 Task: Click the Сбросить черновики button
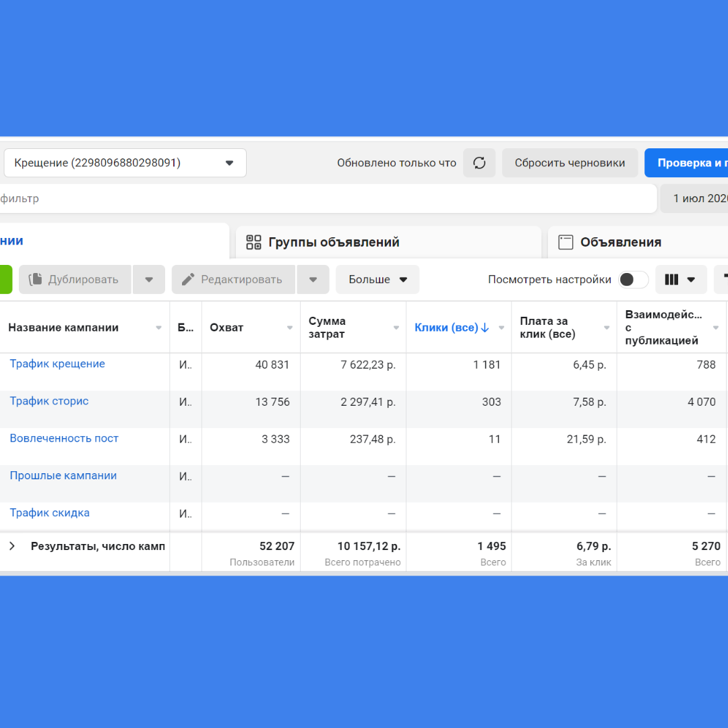570,163
